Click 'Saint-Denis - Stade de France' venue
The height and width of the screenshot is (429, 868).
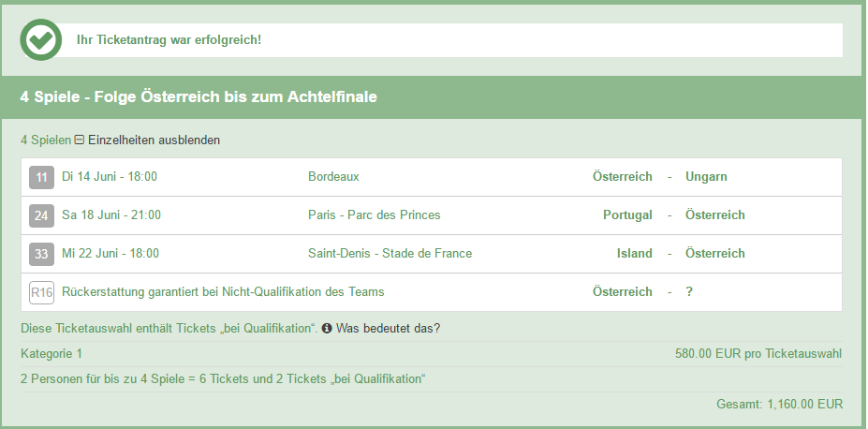pyautogui.click(x=390, y=253)
